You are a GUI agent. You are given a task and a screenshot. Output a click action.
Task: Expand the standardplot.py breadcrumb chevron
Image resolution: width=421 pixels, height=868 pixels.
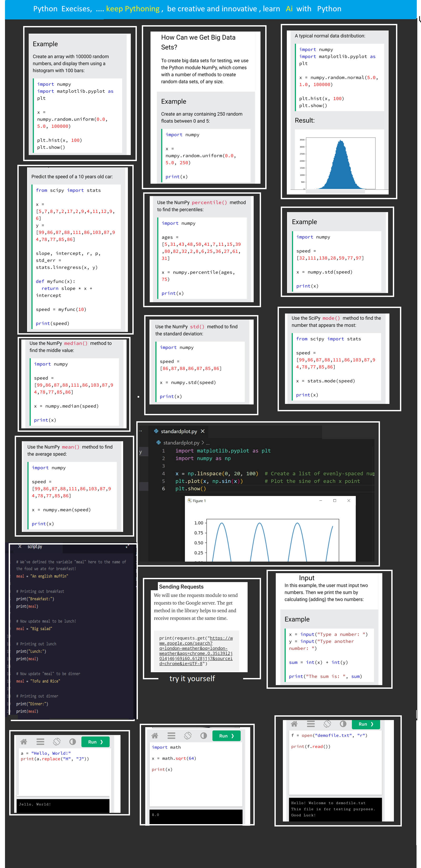(x=203, y=443)
